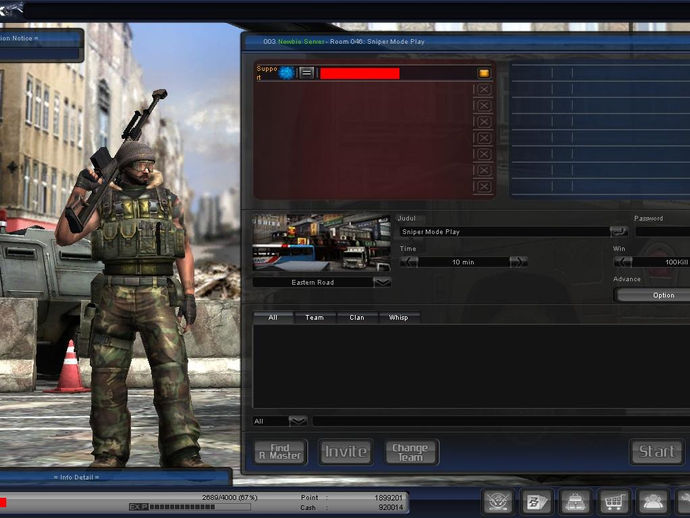Click the Cash value 920014
This screenshot has height=518, width=690.
coord(390,507)
